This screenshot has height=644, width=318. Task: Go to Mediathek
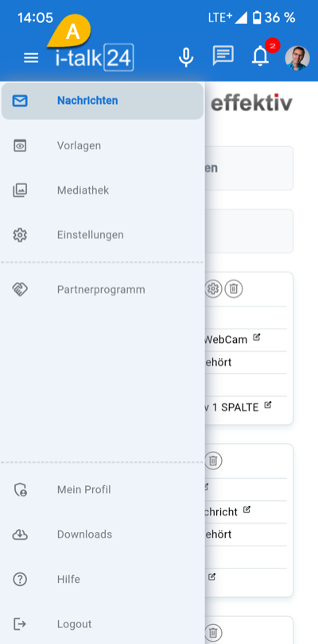point(103,191)
